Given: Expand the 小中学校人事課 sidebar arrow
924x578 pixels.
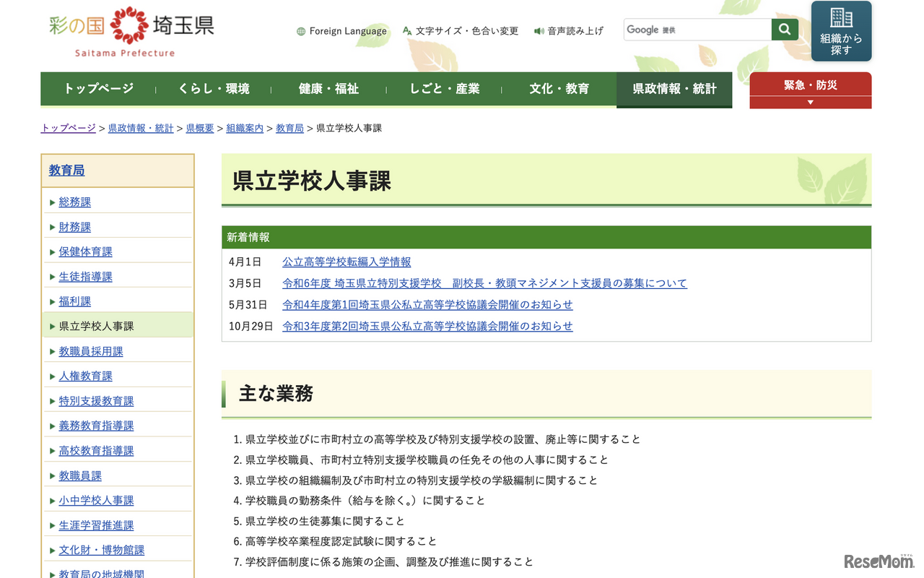Looking at the screenshot, I should click(53, 499).
